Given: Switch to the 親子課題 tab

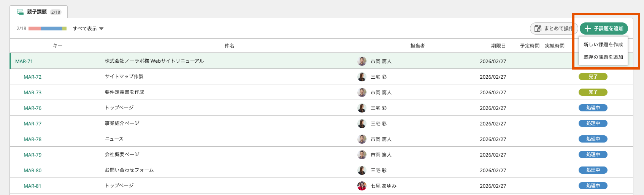Looking at the screenshot, I should click(39, 12).
